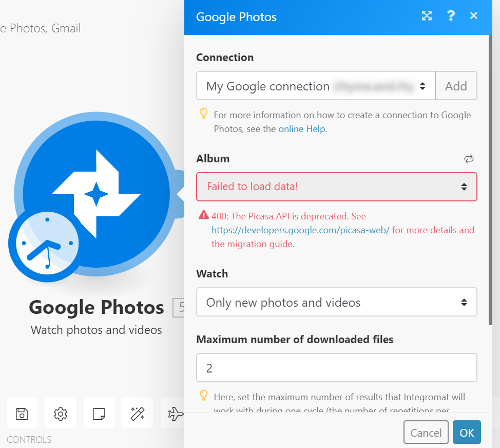Click the Explain flow airplane icon
Image resolution: width=500 pixels, height=448 pixels.
[175, 414]
